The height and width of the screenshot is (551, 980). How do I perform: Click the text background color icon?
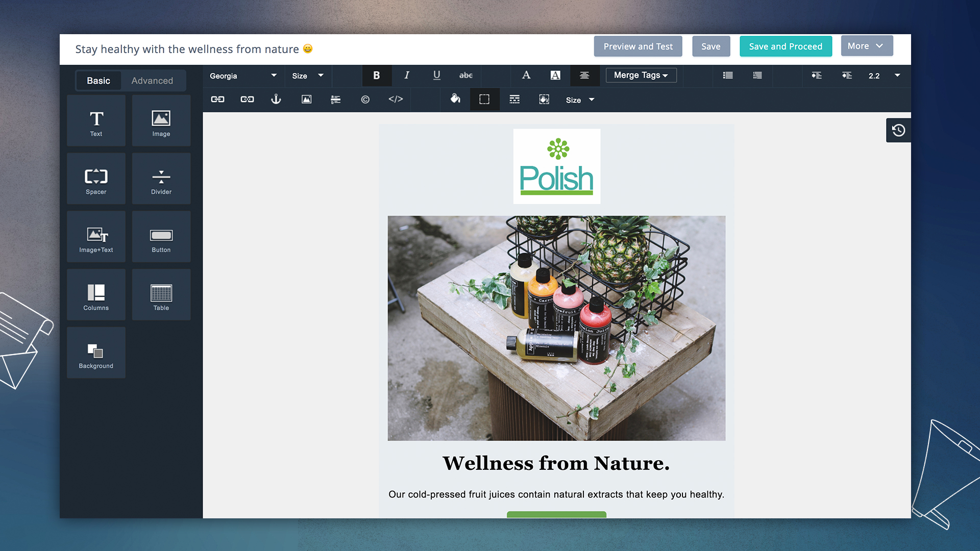(555, 76)
